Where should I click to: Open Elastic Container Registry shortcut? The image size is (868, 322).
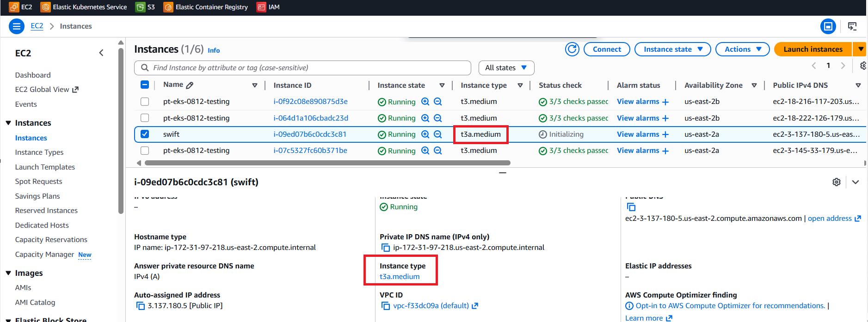206,7
